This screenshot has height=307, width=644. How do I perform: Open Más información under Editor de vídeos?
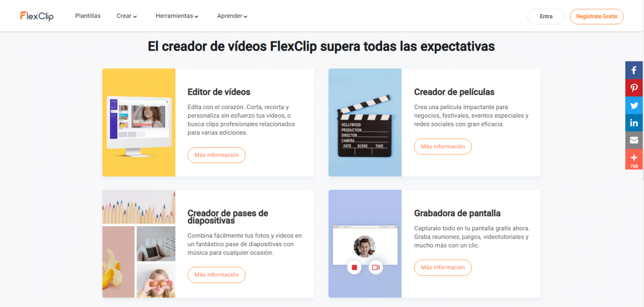pyautogui.click(x=217, y=155)
